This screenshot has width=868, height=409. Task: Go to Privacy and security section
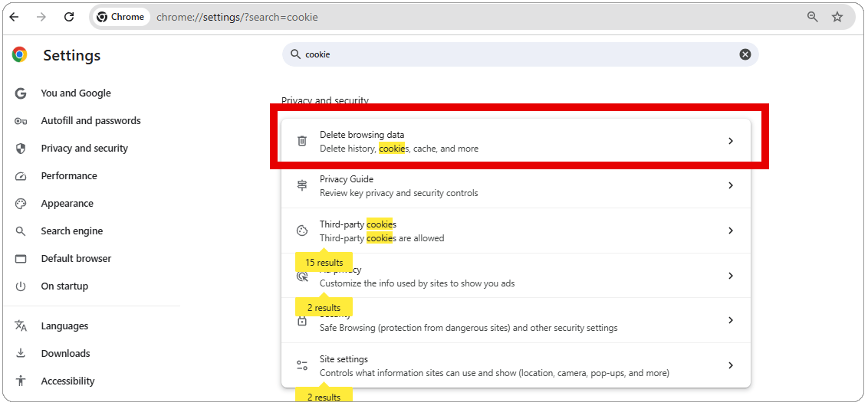point(84,149)
